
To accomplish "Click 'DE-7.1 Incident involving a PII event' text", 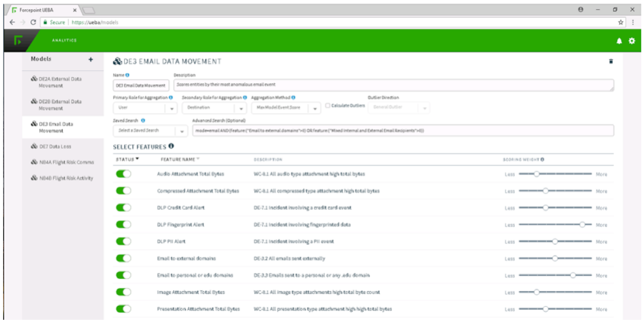I will pyautogui.click(x=294, y=242).
